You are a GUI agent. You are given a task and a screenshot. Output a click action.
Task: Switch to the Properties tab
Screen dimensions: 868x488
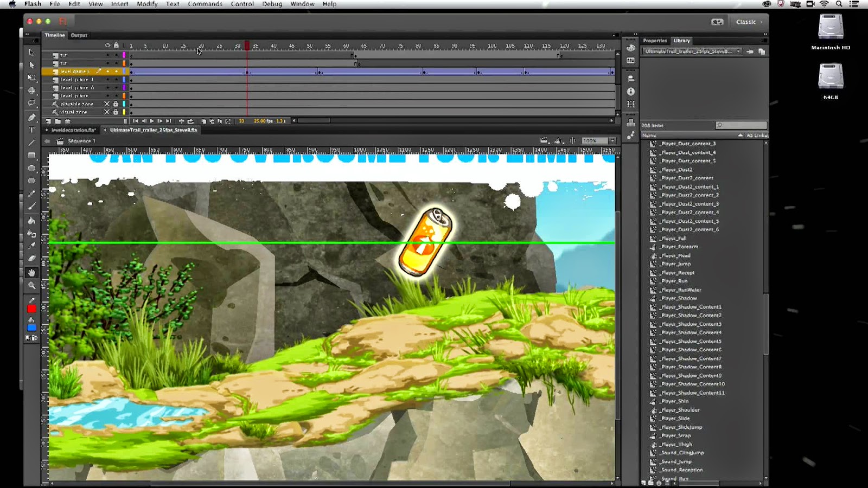655,41
